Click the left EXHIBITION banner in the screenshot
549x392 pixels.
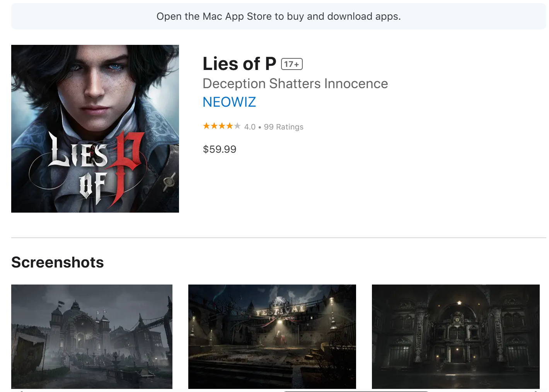point(418,335)
